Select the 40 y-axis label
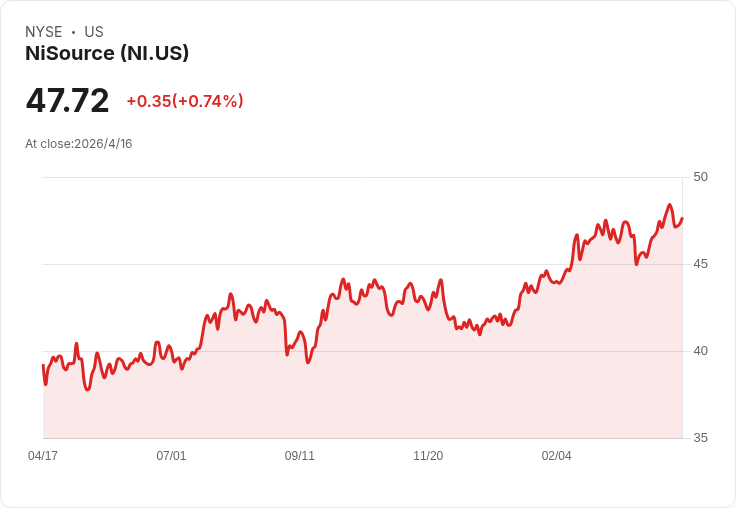736x508 pixels. coord(700,351)
